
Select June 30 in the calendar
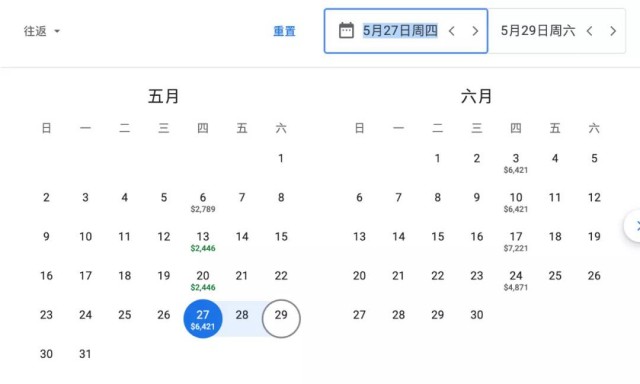(476, 315)
